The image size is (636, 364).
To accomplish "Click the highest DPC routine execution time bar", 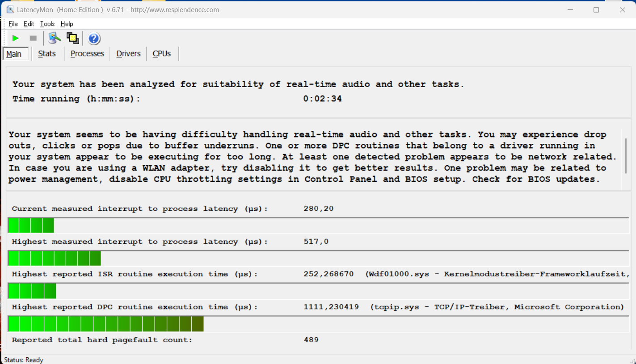I will tap(106, 324).
